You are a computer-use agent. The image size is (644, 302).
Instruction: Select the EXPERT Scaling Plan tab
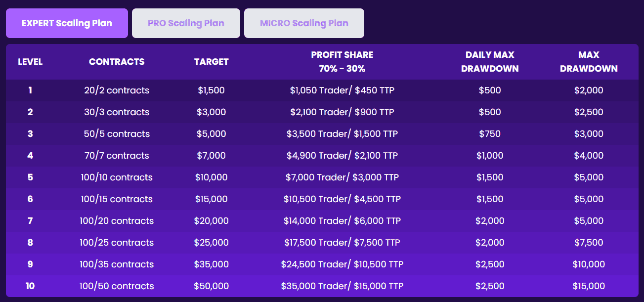tap(67, 23)
